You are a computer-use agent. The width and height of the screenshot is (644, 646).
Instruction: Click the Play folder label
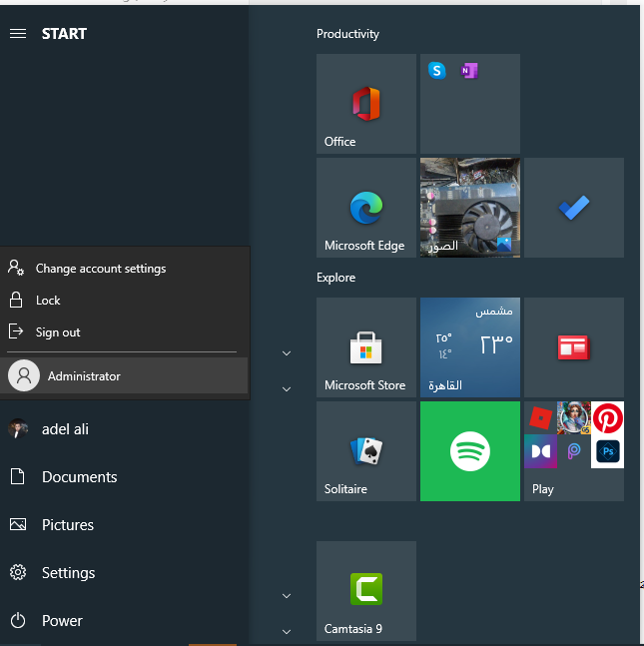tap(542, 489)
